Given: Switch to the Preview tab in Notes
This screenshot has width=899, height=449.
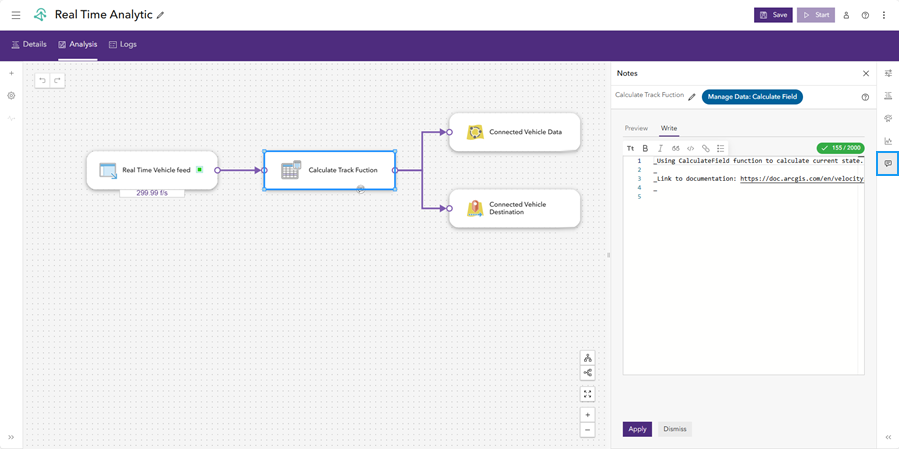Looking at the screenshot, I should click(x=636, y=128).
